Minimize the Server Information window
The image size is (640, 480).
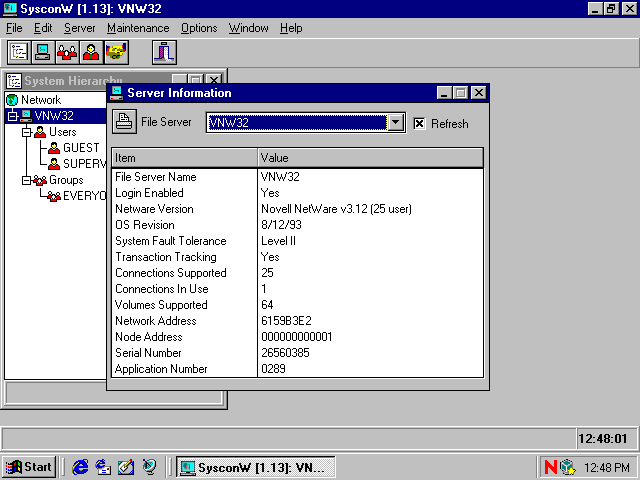[x=444, y=93]
